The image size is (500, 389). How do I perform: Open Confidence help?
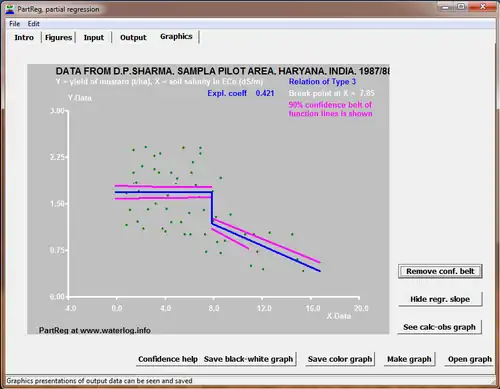168,359
